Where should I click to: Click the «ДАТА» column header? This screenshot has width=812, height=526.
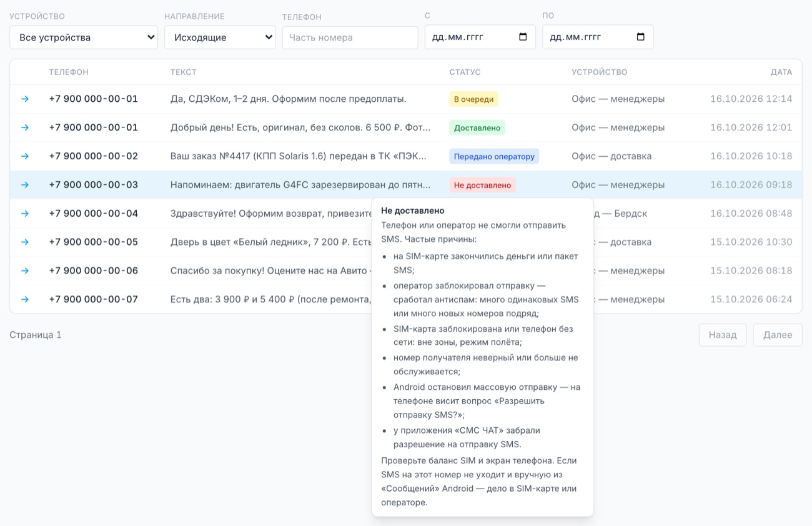pos(781,72)
